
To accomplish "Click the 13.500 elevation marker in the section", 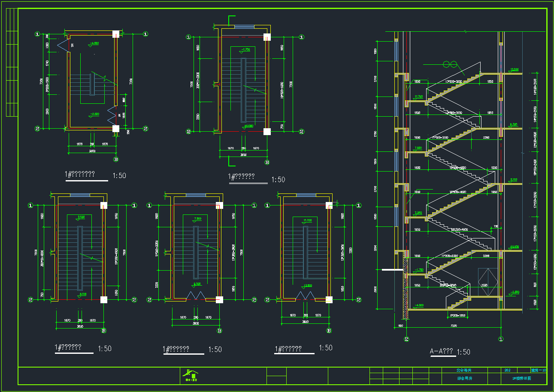I will 514,69.
